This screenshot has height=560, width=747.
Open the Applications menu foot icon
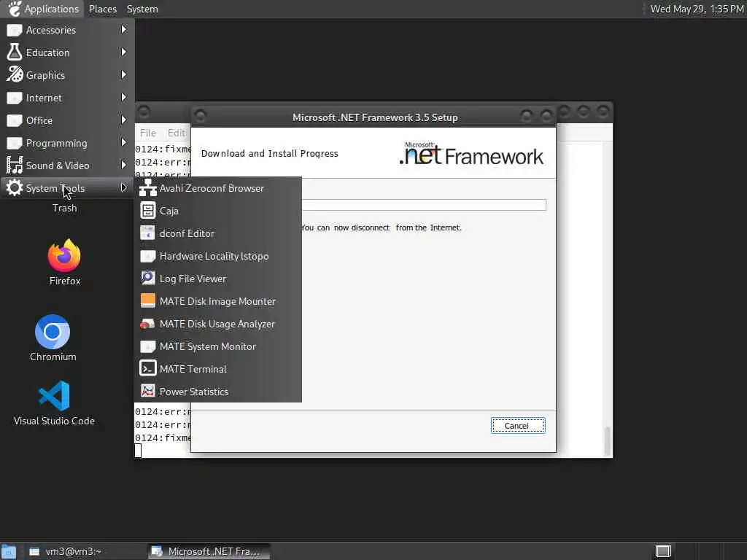[x=15, y=9]
